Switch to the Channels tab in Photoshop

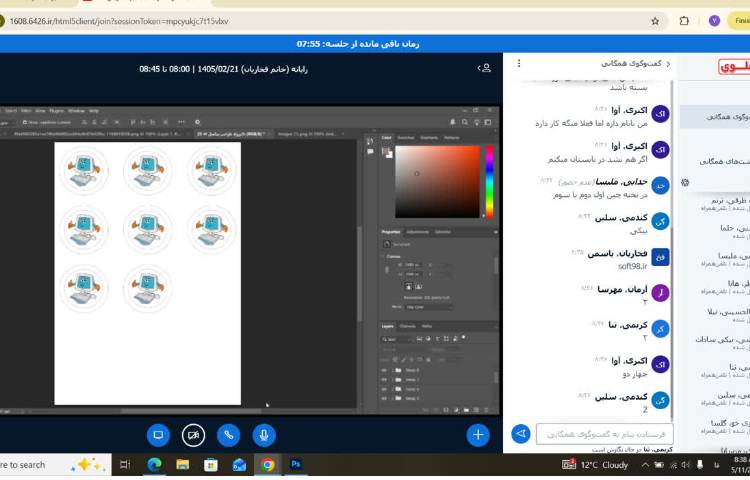(x=408, y=326)
